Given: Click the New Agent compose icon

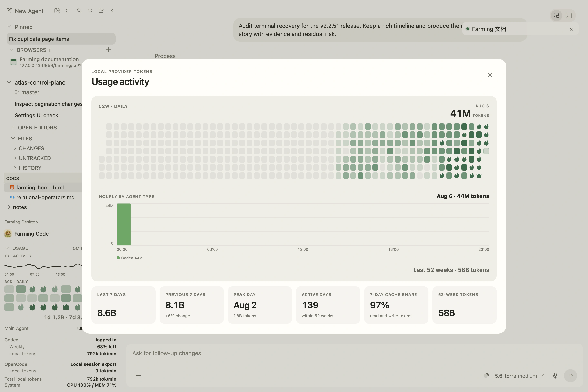Looking at the screenshot, I should (9, 10).
